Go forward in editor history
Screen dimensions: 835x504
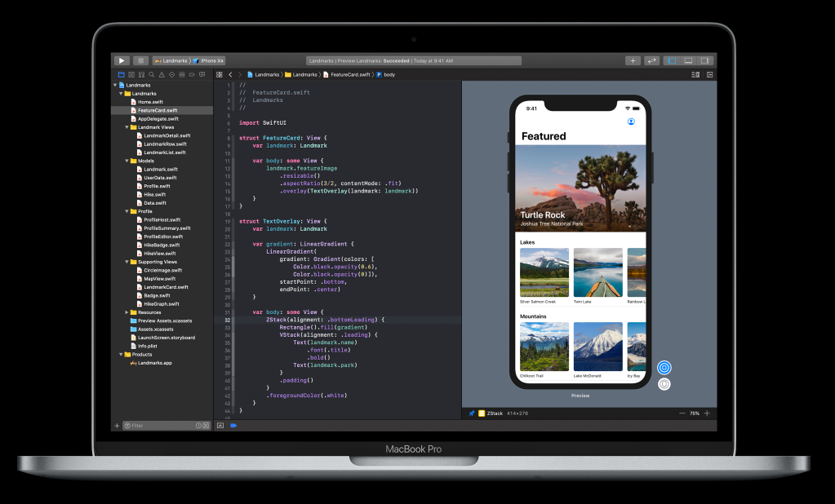click(x=240, y=74)
